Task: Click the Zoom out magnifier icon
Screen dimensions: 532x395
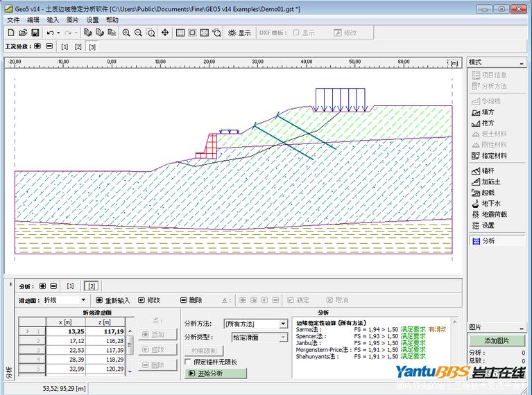Action: [139, 33]
